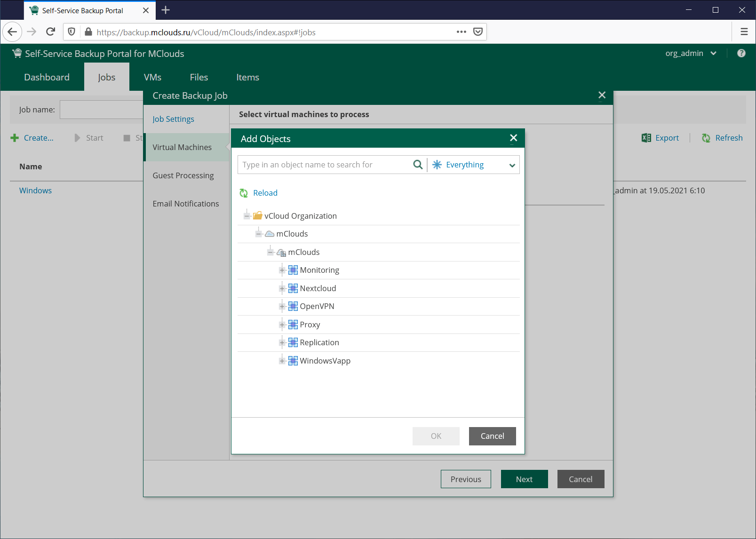Switch to the Items tab
Image resolution: width=756 pixels, height=539 pixels.
[247, 77]
